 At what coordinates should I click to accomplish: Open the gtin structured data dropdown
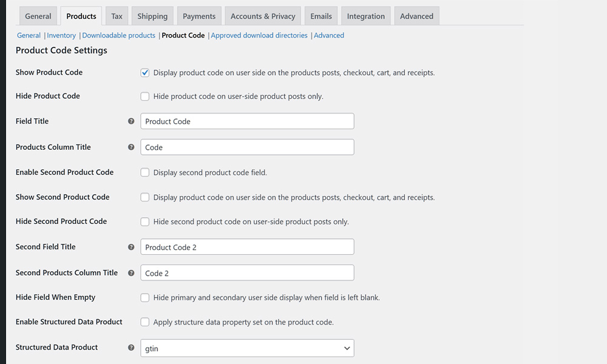247,348
